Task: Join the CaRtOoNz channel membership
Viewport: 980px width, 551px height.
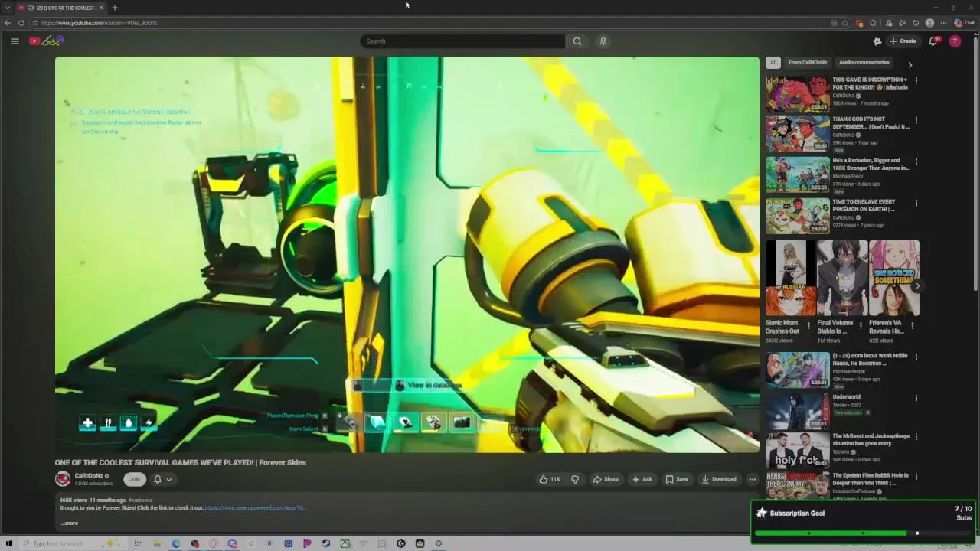Action: 135,479
